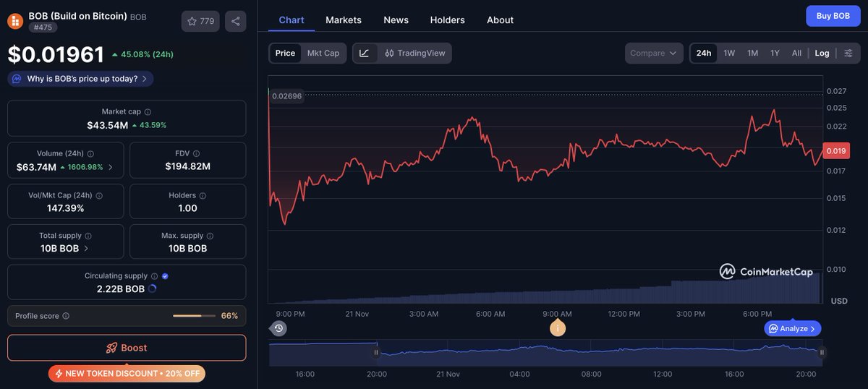Viewport: 868px width, 389px height.
Task: Open the Compare dropdown
Action: point(654,53)
